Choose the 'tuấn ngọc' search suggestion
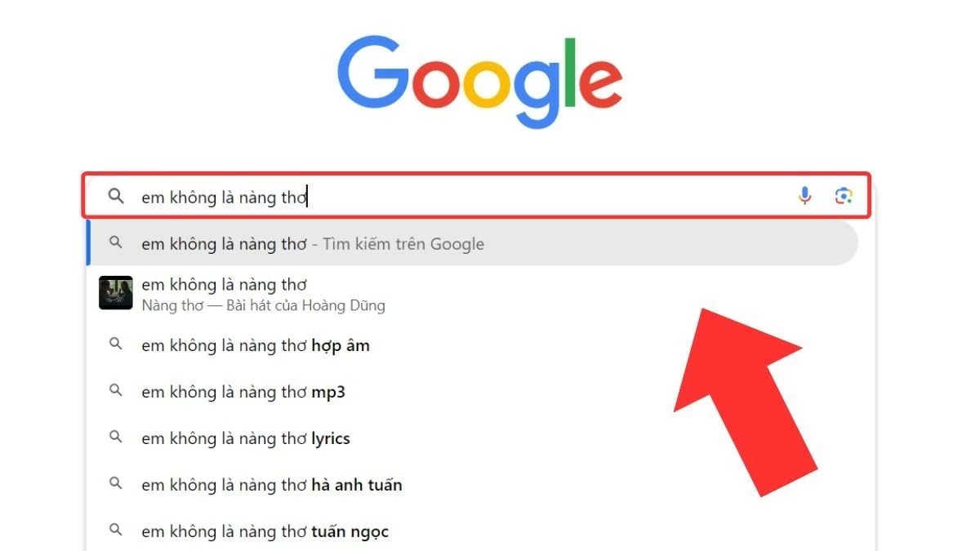The width and height of the screenshot is (980, 551). tap(265, 531)
